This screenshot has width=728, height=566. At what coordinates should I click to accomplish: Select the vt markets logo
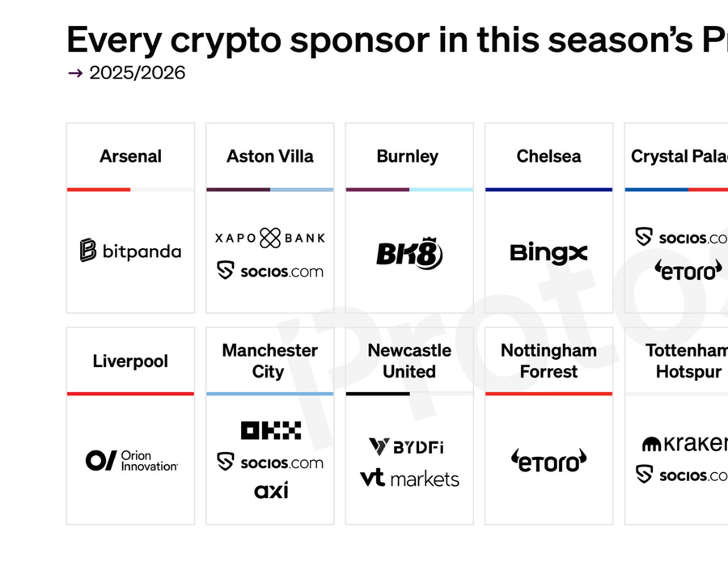409,479
